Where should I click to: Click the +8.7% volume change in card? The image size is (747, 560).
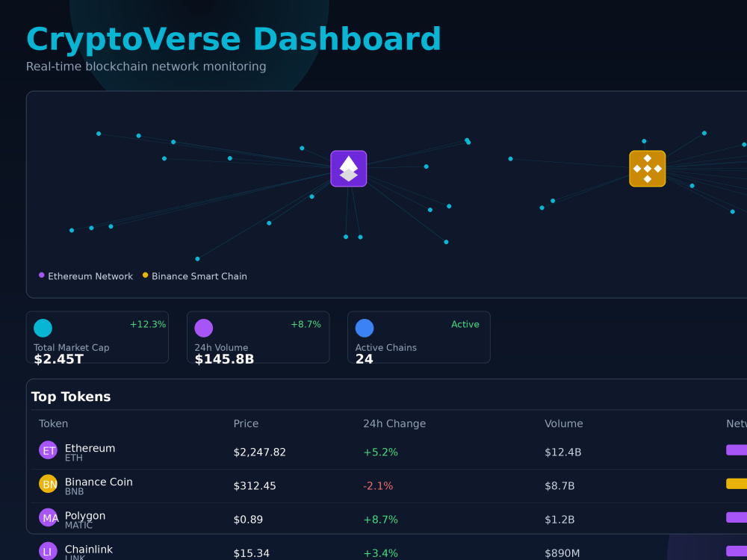(306, 324)
